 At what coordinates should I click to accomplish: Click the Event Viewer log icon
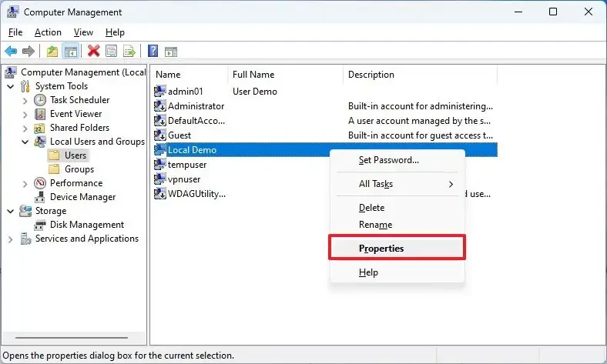(40, 114)
